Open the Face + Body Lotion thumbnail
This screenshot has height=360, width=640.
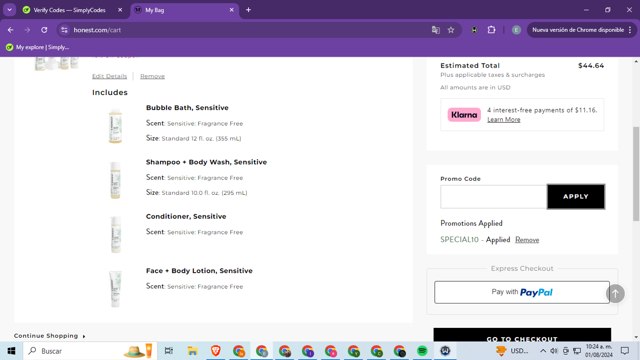(115, 289)
